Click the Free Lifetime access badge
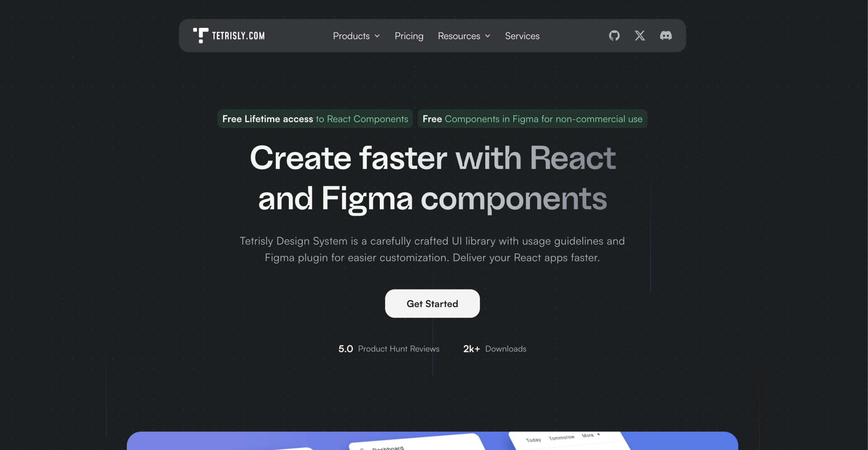Image resolution: width=868 pixels, height=450 pixels. [x=315, y=119]
